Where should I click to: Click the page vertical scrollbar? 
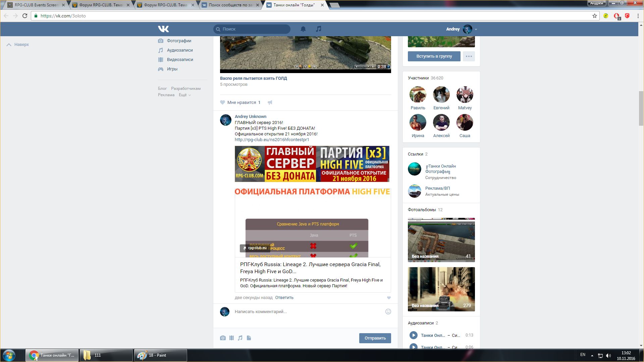[641, 108]
